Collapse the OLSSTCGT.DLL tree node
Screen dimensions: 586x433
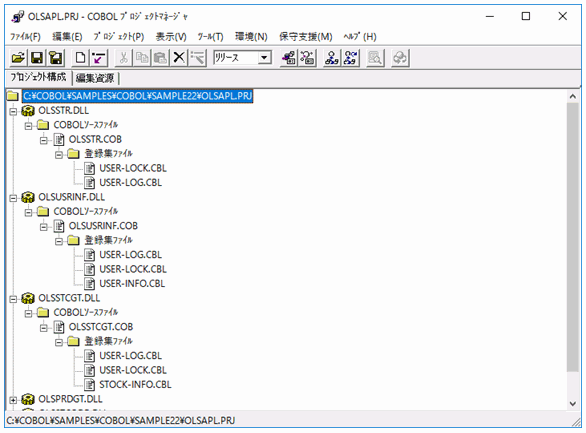[x=13, y=299]
